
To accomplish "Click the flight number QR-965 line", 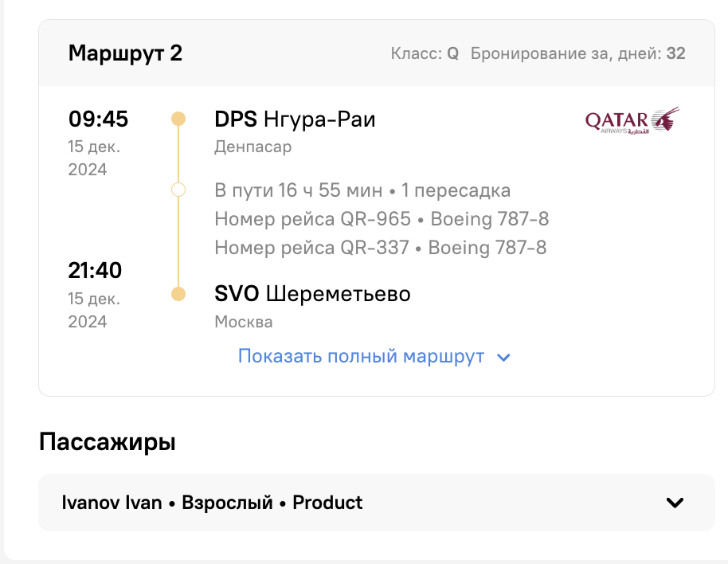I will click(382, 218).
